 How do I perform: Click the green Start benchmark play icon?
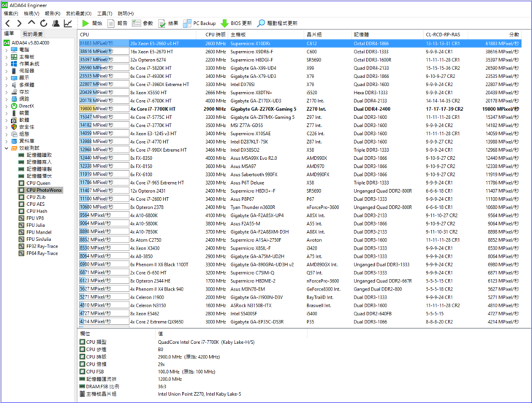pos(86,23)
